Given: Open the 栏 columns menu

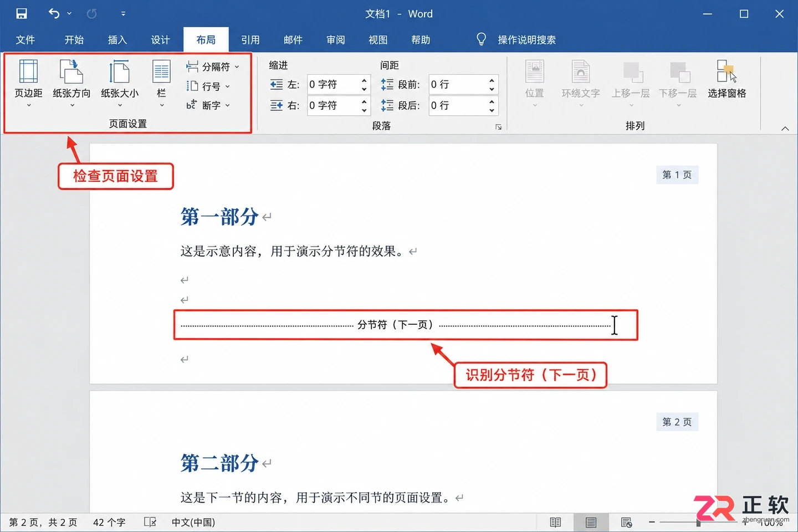Looking at the screenshot, I should pyautogui.click(x=161, y=84).
